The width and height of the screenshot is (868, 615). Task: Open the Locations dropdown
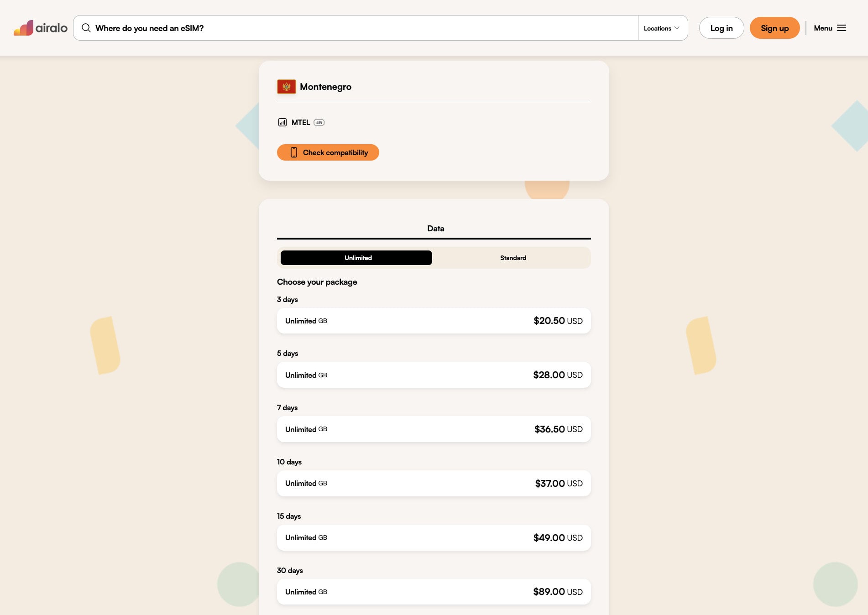[x=662, y=28]
